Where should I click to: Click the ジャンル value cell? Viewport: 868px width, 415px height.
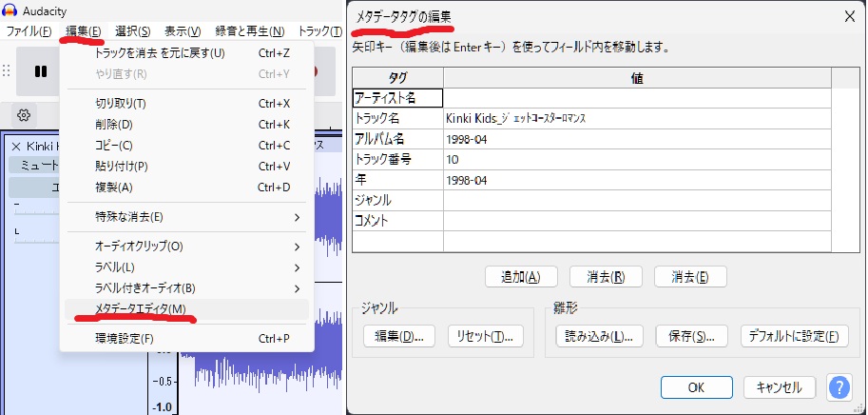tap(637, 201)
